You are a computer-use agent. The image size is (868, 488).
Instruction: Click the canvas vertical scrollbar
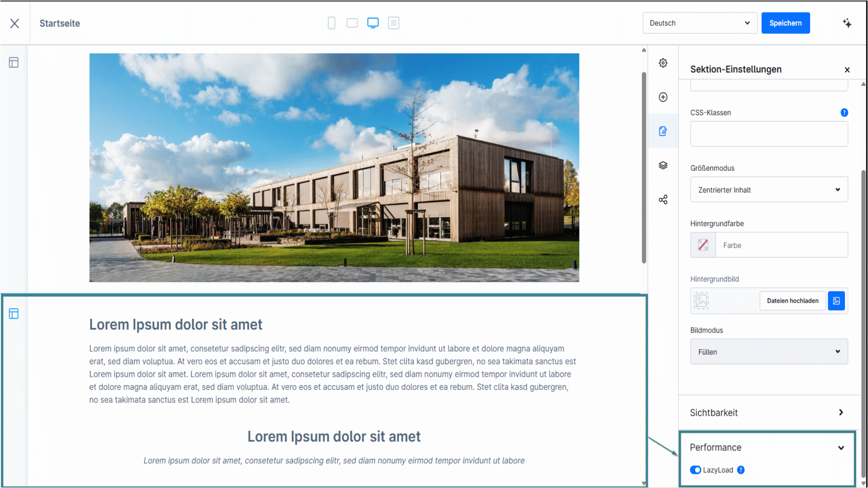pyautogui.click(x=644, y=167)
